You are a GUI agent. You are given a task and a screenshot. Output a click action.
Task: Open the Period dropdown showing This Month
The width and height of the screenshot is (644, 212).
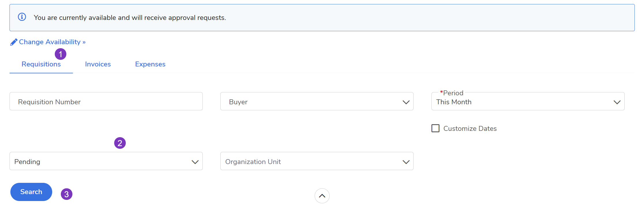[x=527, y=102]
